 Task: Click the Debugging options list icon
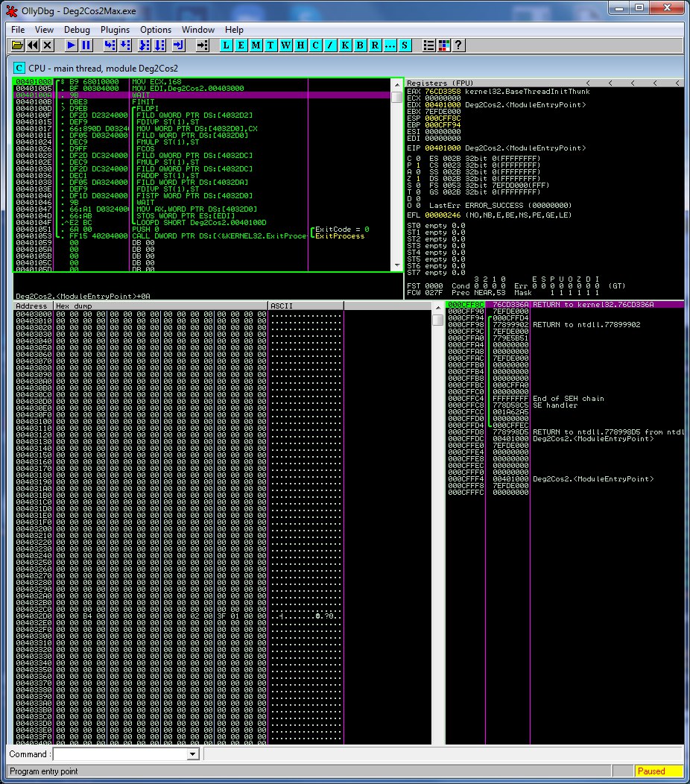coord(428,45)
